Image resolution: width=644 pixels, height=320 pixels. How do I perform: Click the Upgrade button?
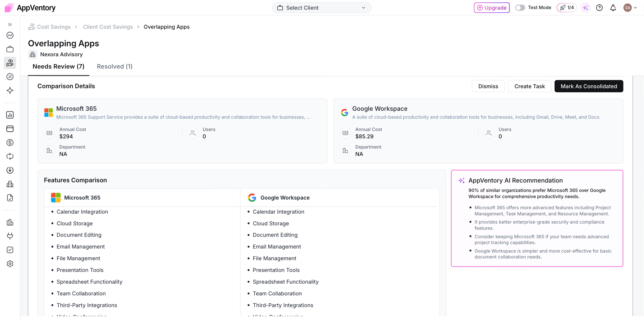coord(492,8)
